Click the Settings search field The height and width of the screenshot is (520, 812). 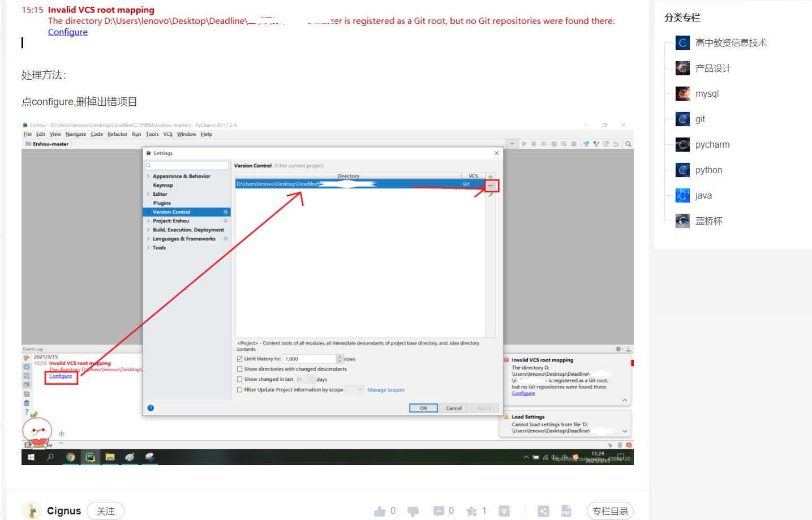pos(187,165)
